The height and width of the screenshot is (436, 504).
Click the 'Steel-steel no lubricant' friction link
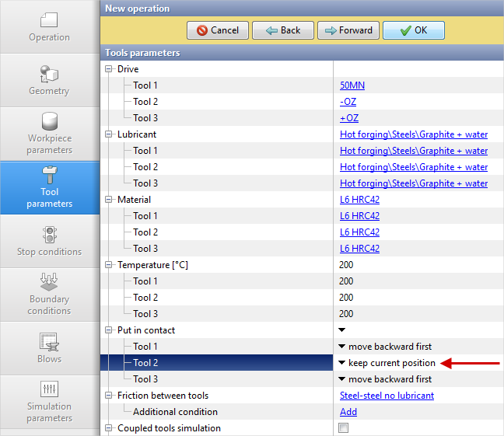point(387,396)
